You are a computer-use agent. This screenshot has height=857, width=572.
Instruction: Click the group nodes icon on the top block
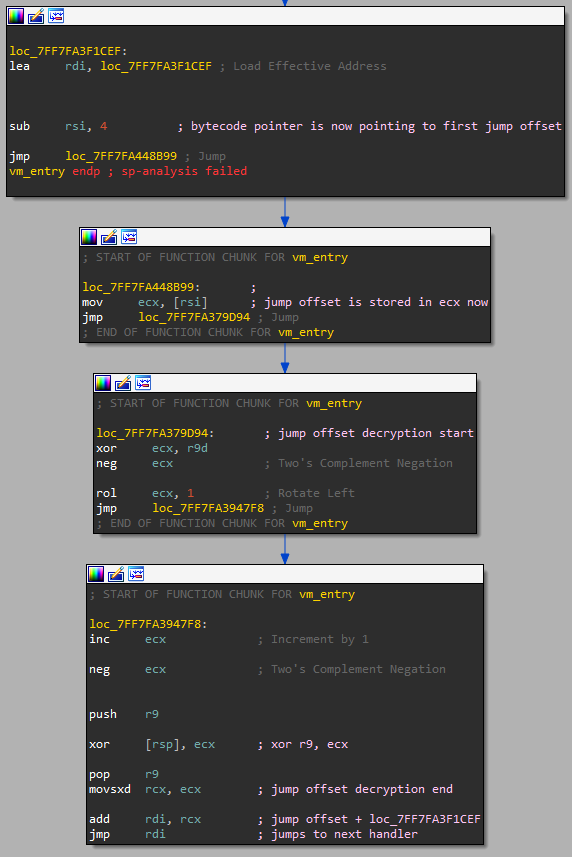point(56,16)
